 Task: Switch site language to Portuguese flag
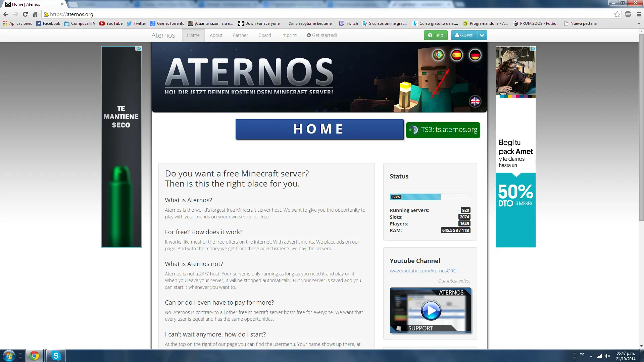point(438,55)
